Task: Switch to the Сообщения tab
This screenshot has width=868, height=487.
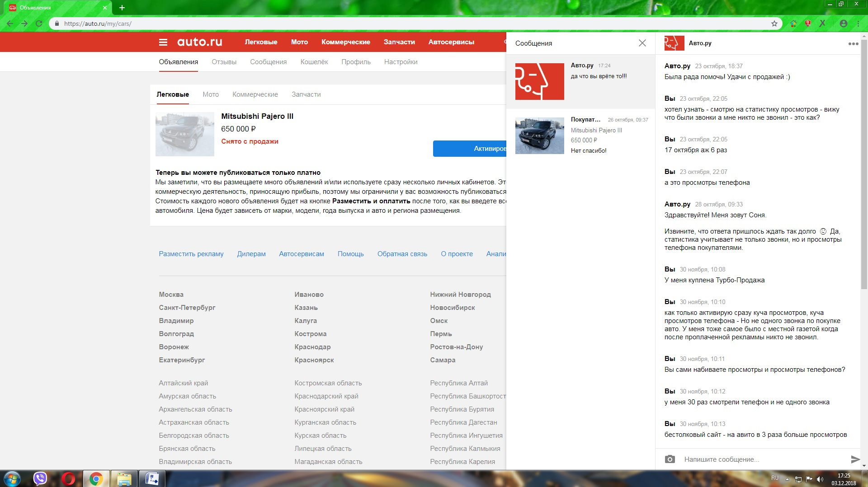Action: 268,62
